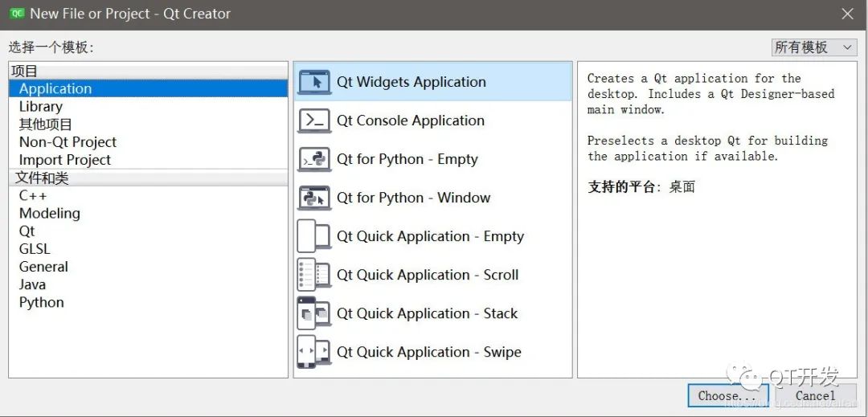Close the New File or Project dialog
868x417 pixels.
(x=847, y=14)
